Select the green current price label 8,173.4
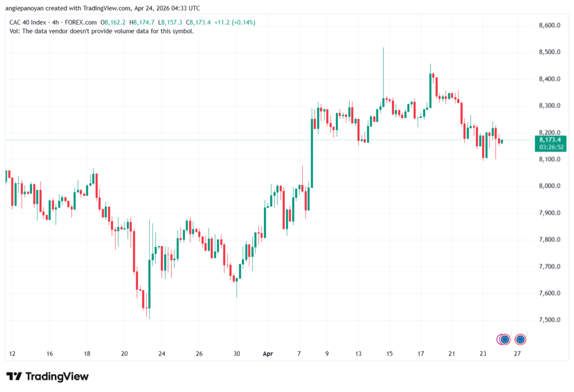 [x=551, y=140]
